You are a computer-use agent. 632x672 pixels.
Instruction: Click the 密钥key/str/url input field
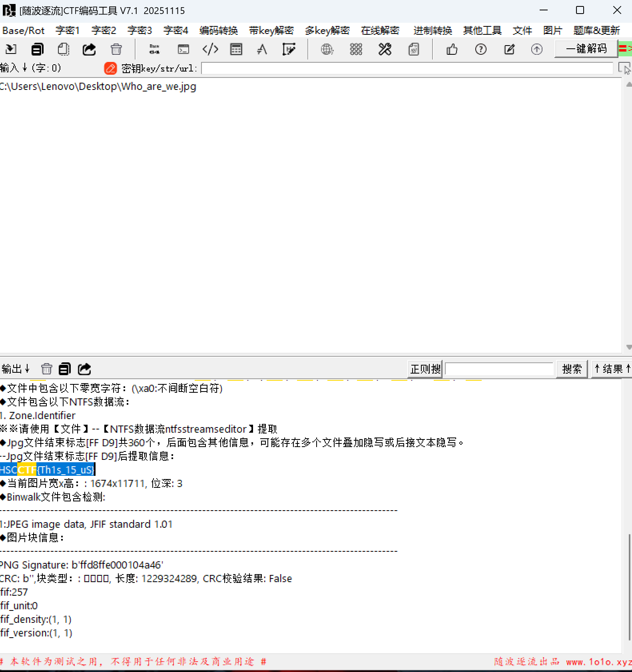[407, 68]
